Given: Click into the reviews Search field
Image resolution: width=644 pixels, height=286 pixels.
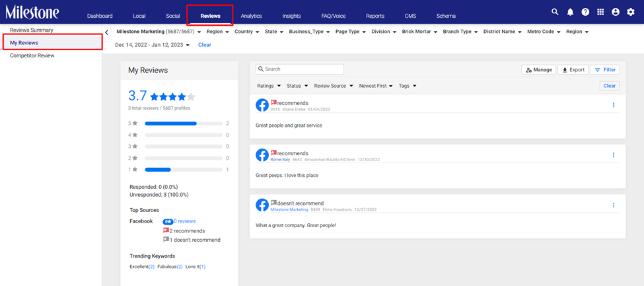Looking at the screenshot, I should [300, 69].
